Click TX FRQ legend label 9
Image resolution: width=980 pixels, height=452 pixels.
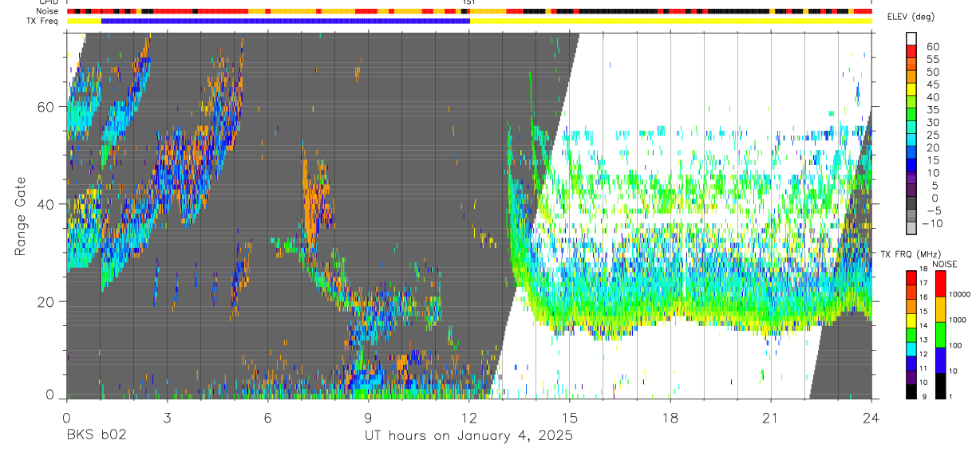point(924,397)
